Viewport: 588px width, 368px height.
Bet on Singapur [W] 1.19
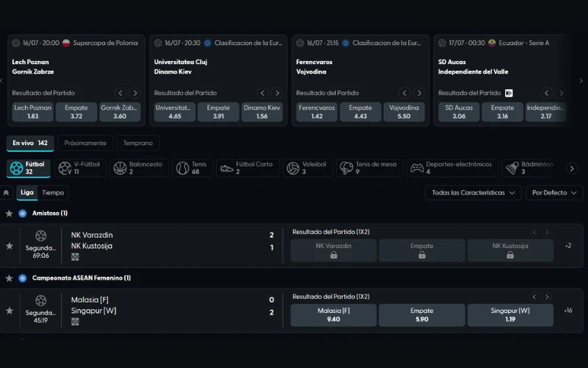point(510,315)
